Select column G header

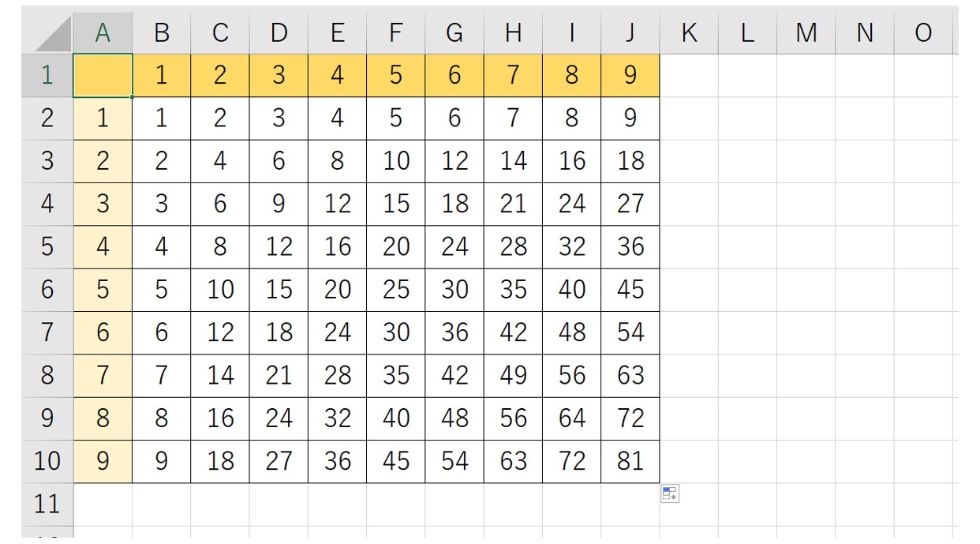pos(454,32)
